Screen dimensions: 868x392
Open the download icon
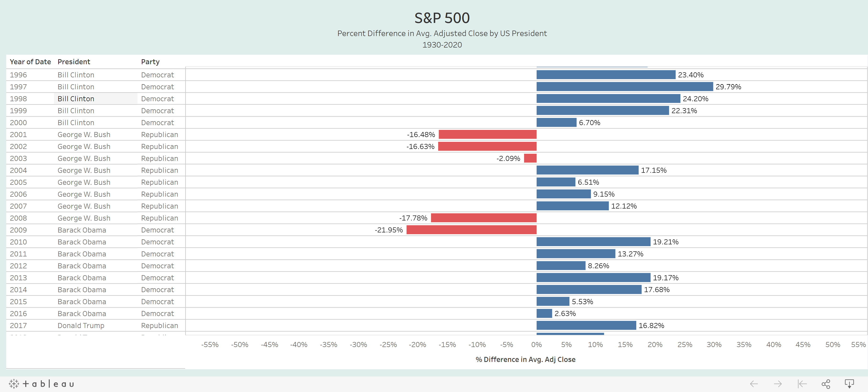pos(849,384)
